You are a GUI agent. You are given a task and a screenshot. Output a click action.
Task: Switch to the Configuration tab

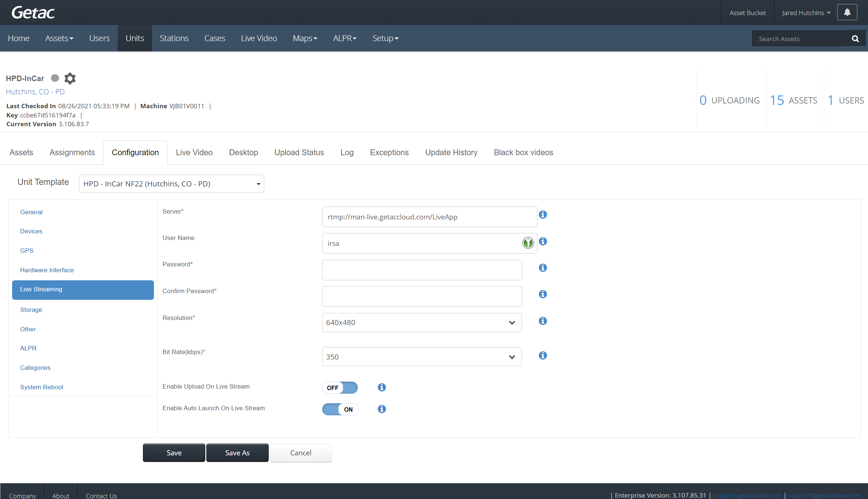135,153
